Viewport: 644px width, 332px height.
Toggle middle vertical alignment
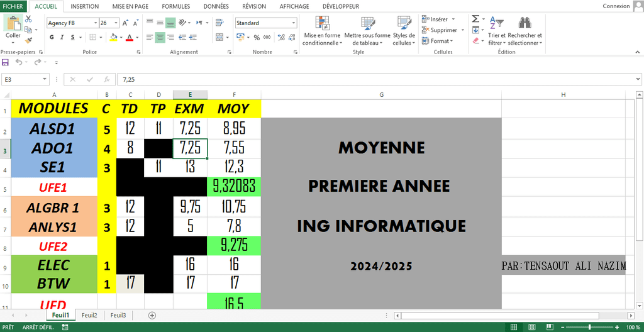pyautogui.click(x=160, y=23)
